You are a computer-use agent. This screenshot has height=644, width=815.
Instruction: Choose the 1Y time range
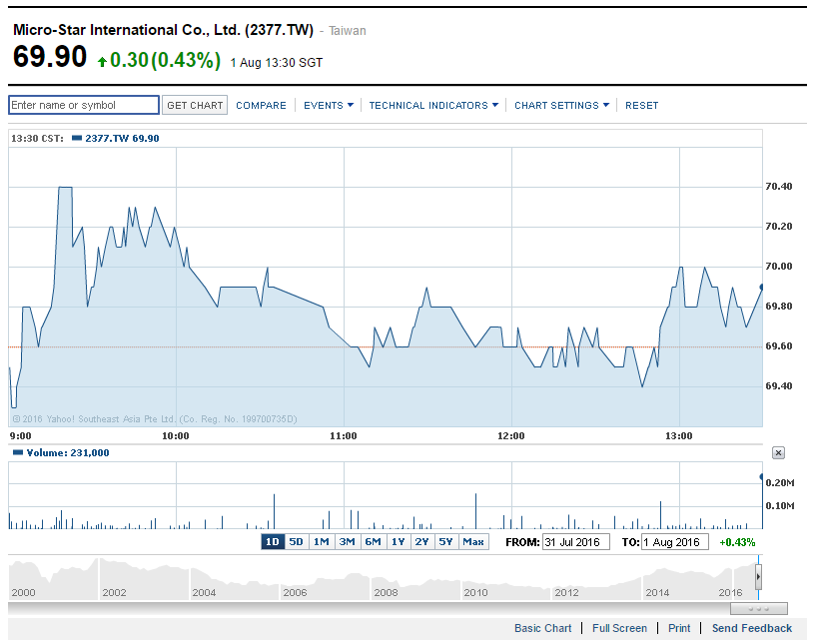pyautogui.click(x=399, y=542)
